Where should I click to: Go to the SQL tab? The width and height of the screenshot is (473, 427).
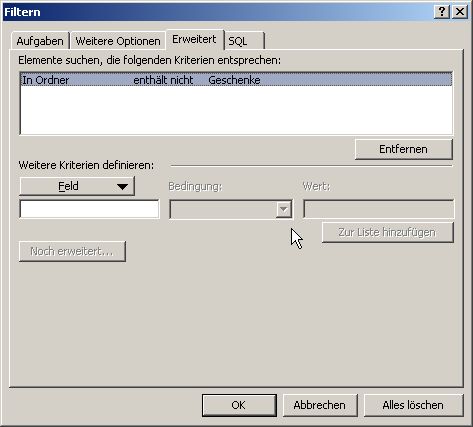pyautogui.click(x=244, y=41)
